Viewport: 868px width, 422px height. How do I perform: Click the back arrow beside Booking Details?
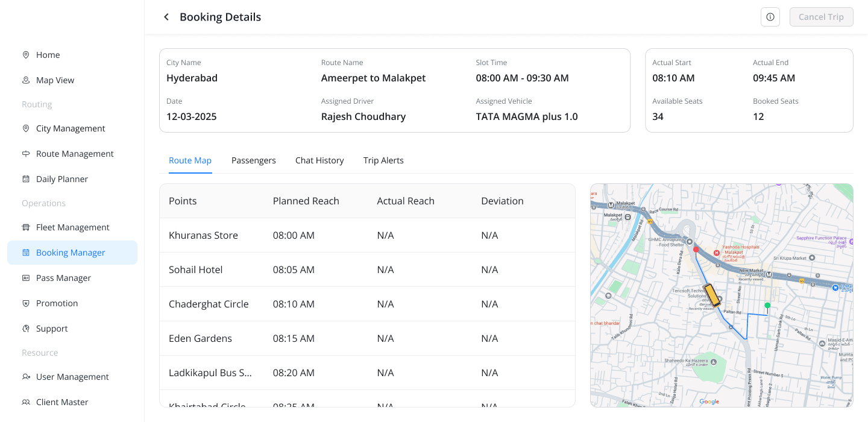pyautogui.click(x=166, y=17)
